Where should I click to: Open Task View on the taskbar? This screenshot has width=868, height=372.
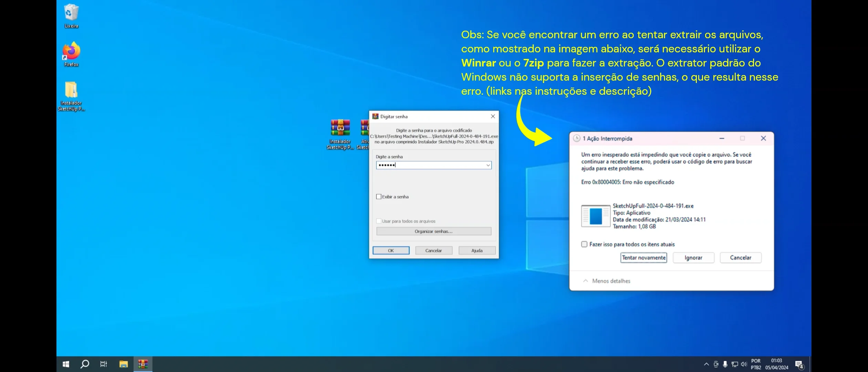(103, 364)
